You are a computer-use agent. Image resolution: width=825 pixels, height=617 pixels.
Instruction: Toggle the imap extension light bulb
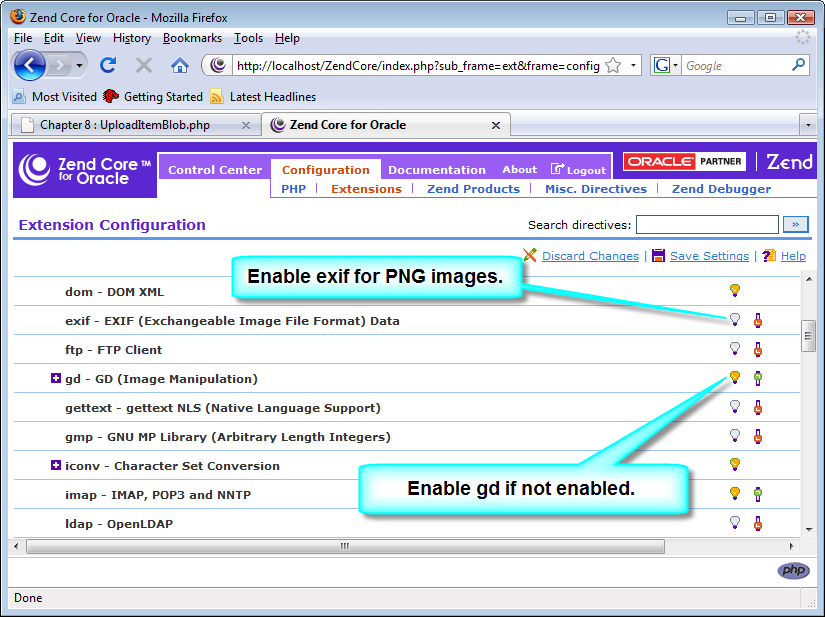tap(735, 493)
